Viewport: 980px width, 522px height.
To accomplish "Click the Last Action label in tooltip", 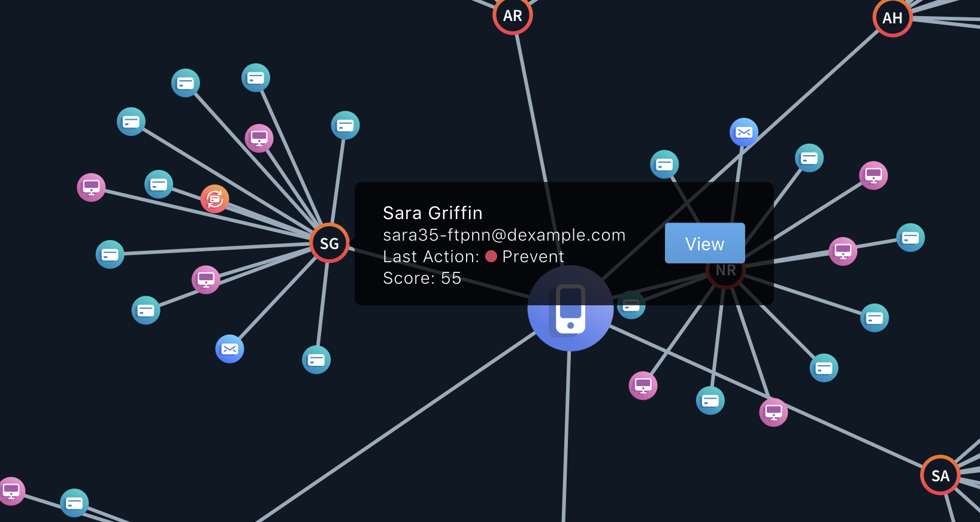I will [431, 256].
